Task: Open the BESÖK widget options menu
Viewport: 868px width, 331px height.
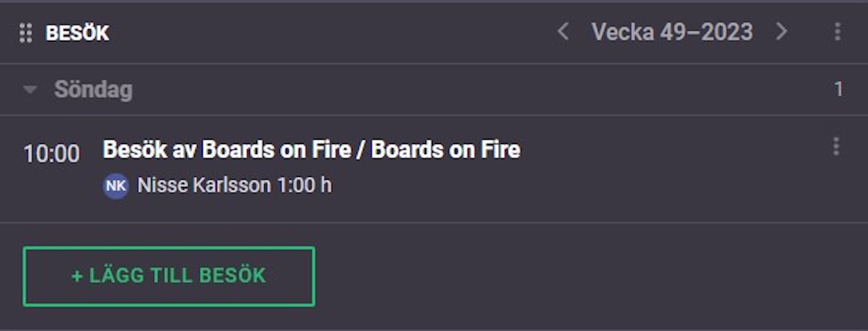Action: tap(837, 31)
